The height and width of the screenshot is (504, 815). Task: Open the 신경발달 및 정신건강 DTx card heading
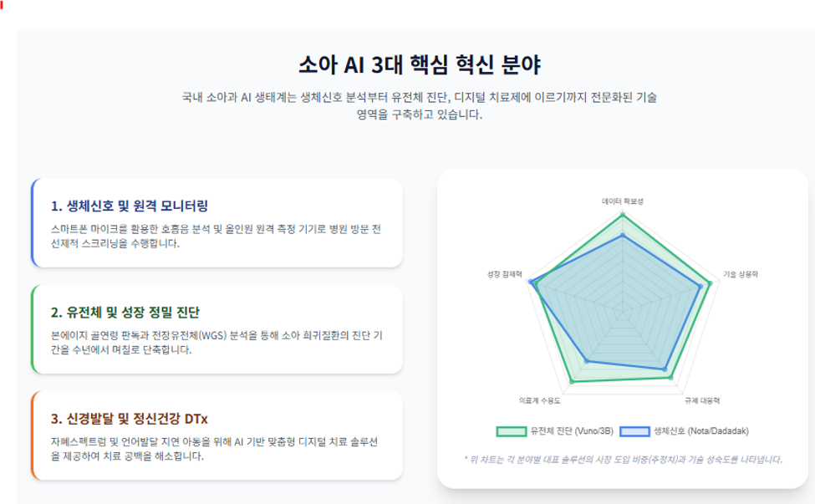(130, 419)
